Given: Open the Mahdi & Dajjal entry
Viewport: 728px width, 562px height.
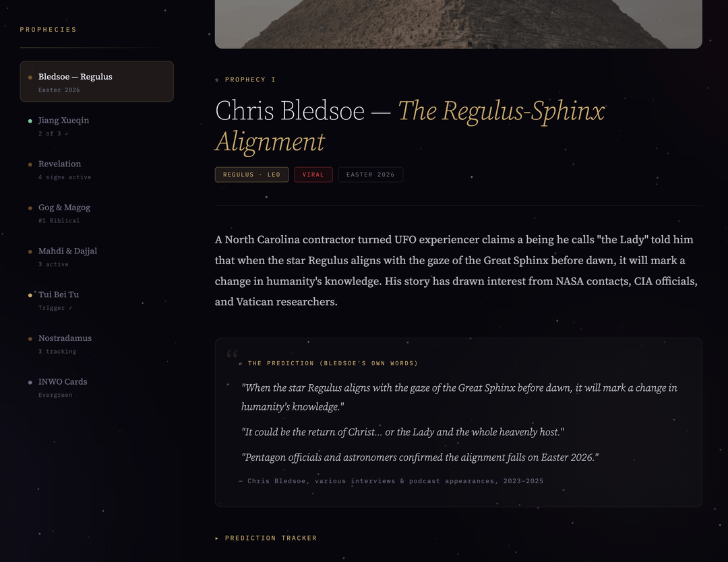Looking at the screenshot, I should (x=67, y=251).
